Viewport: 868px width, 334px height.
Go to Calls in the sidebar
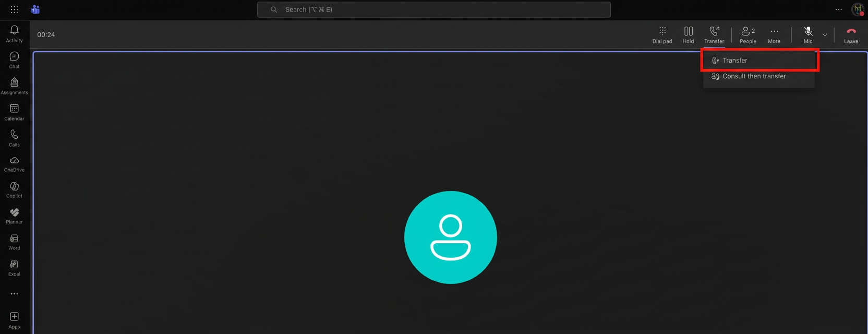14,138
